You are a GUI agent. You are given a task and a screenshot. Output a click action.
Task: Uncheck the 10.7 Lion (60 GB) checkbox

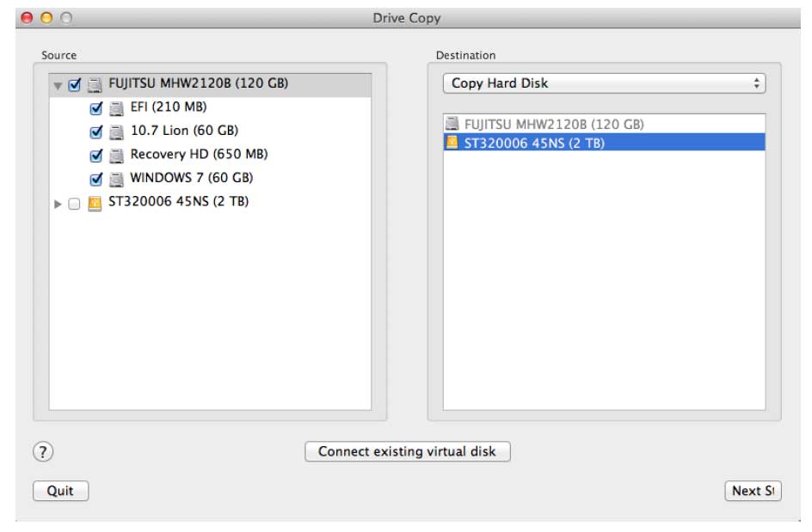(96, 131)
